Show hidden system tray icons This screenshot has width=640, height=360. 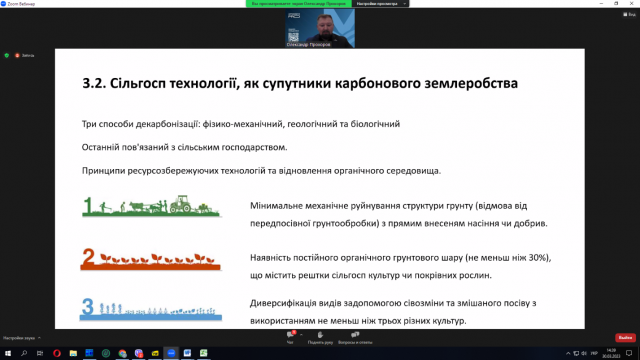click(x=568, y=353)
